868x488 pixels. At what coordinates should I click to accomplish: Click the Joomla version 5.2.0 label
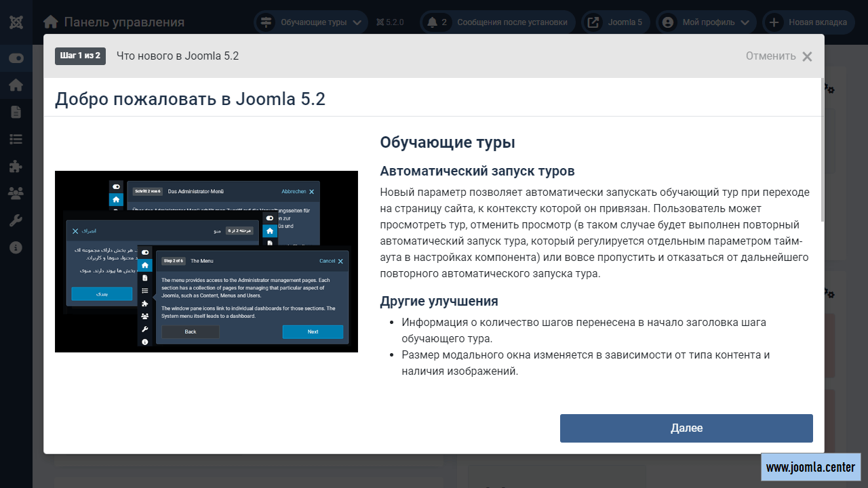(390, 22)
